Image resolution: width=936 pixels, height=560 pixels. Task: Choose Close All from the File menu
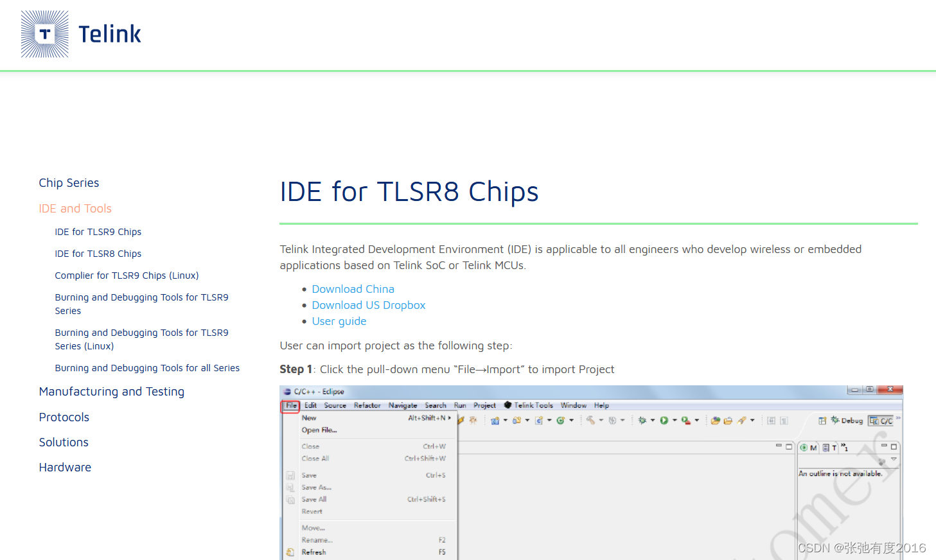point(370,459)
